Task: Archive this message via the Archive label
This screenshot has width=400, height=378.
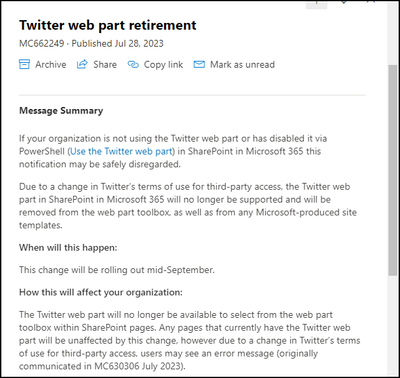Action: 51,65
